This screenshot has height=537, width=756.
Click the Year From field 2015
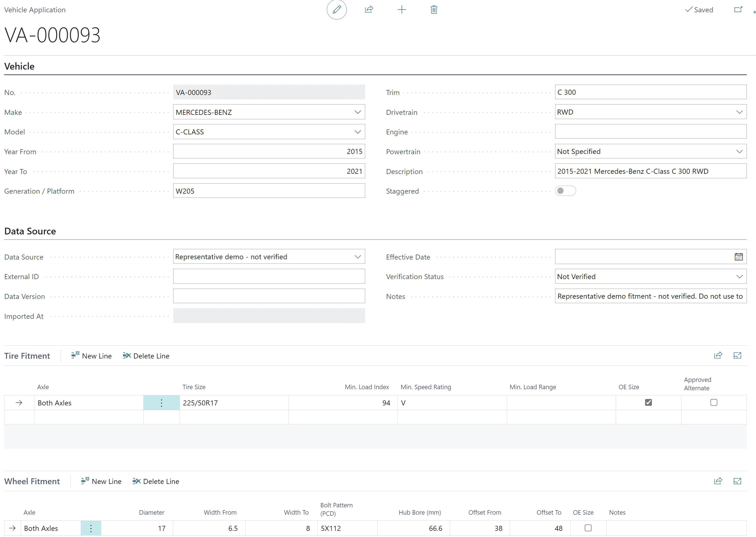[269, 151]
